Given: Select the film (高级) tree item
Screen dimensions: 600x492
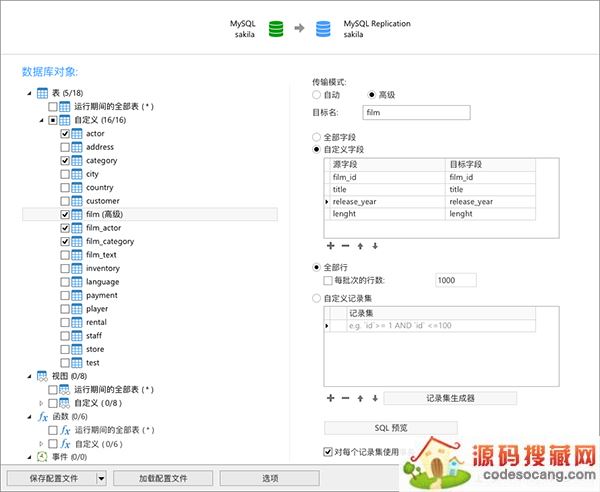Looking at the screenshot, I should (110, 214).
